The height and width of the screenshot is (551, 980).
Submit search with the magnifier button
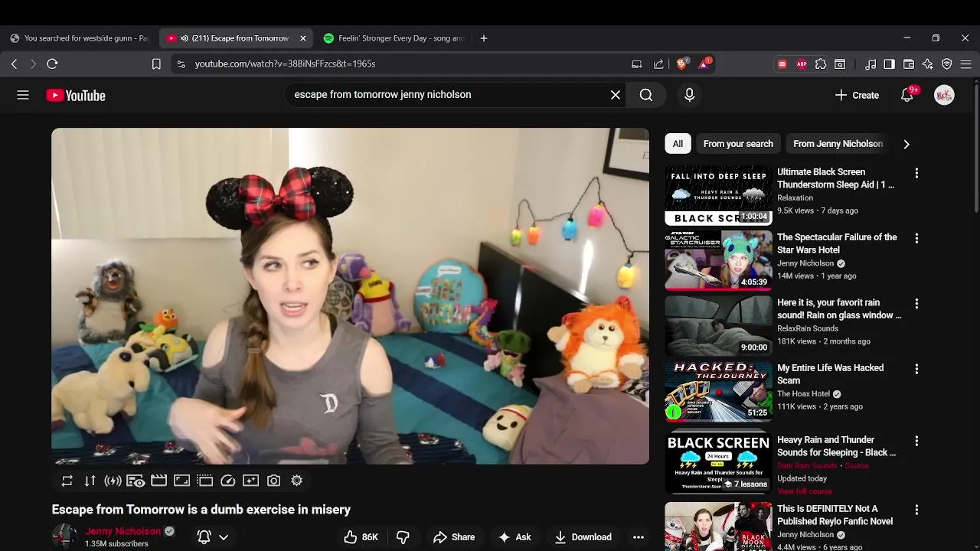pos(646,95)
